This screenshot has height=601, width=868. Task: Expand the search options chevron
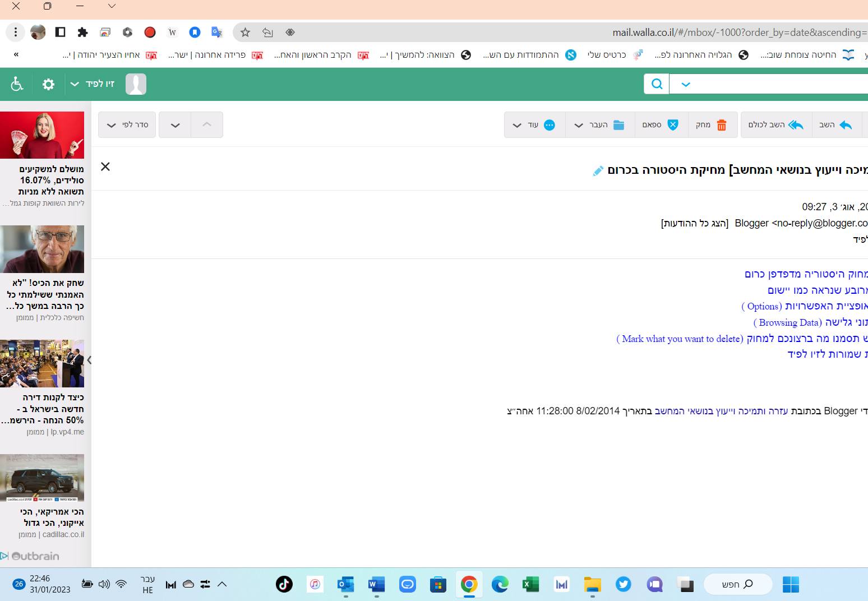685,85
